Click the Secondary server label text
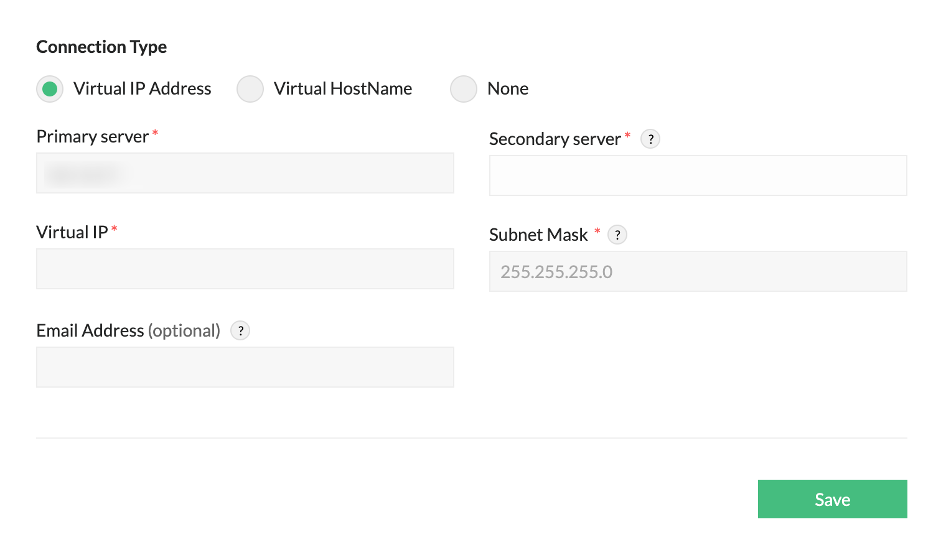Screen dimensions: 946x560 tap(555, 139)
